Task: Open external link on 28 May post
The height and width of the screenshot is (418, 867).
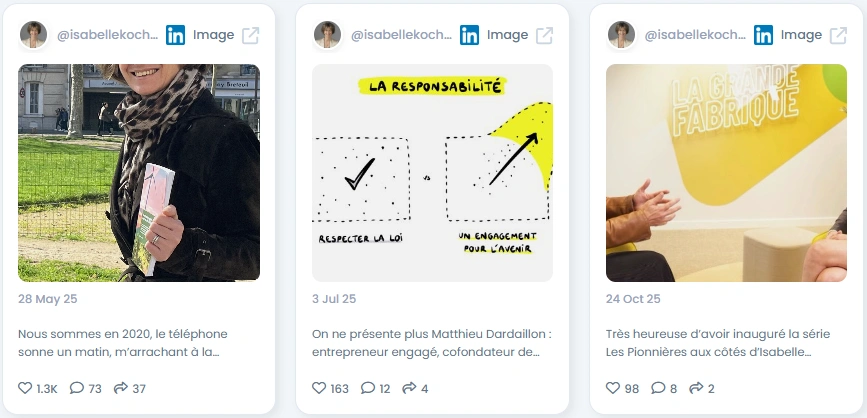Action: point(250,35)
